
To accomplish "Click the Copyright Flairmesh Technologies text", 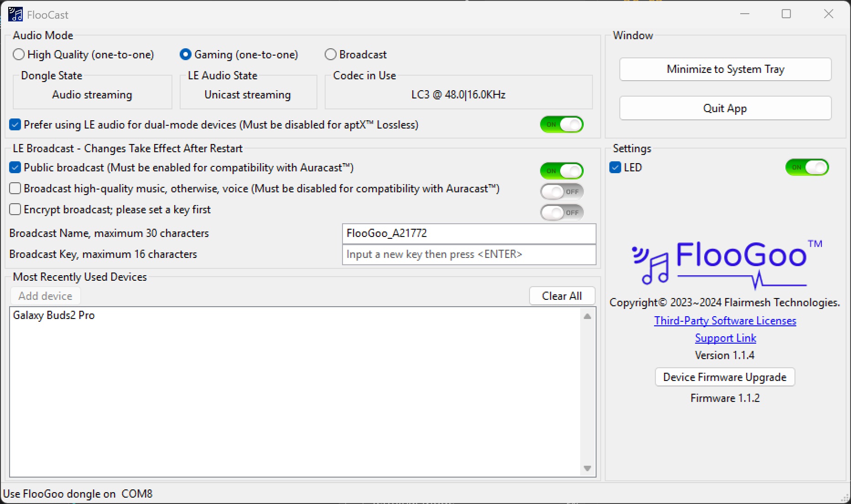I will (725, 303).
